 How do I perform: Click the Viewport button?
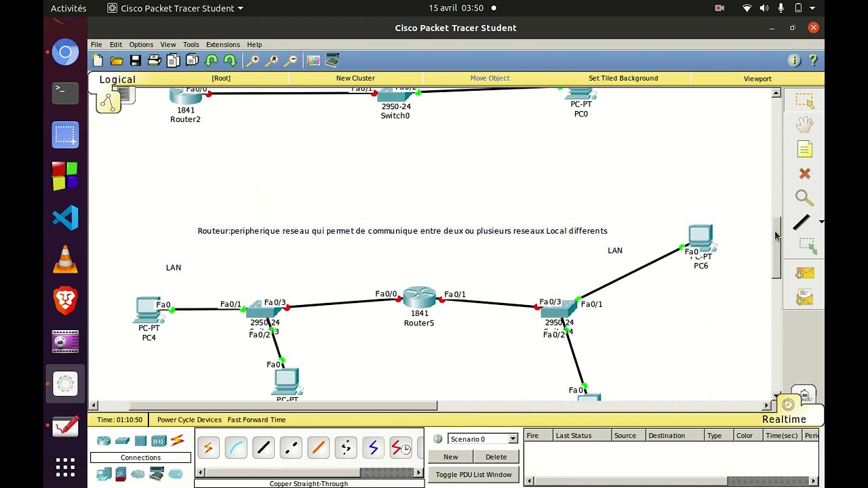[x=757, y=79]
